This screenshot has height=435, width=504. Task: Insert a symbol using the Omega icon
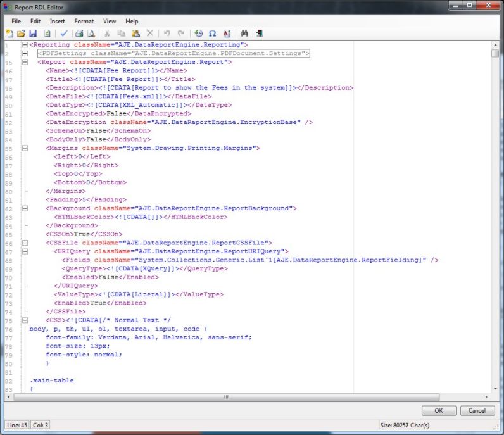pyautogui.click(x=212, y=33)
